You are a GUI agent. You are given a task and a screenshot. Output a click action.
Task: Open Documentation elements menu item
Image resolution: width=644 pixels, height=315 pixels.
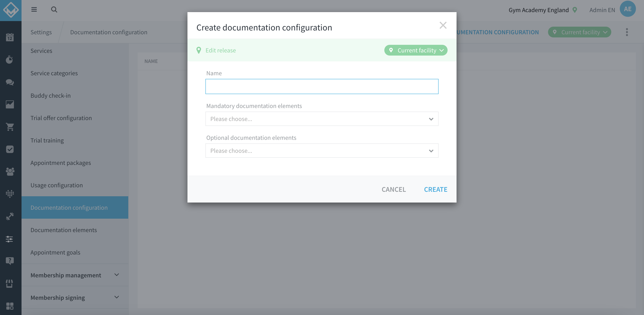point(75,230)
